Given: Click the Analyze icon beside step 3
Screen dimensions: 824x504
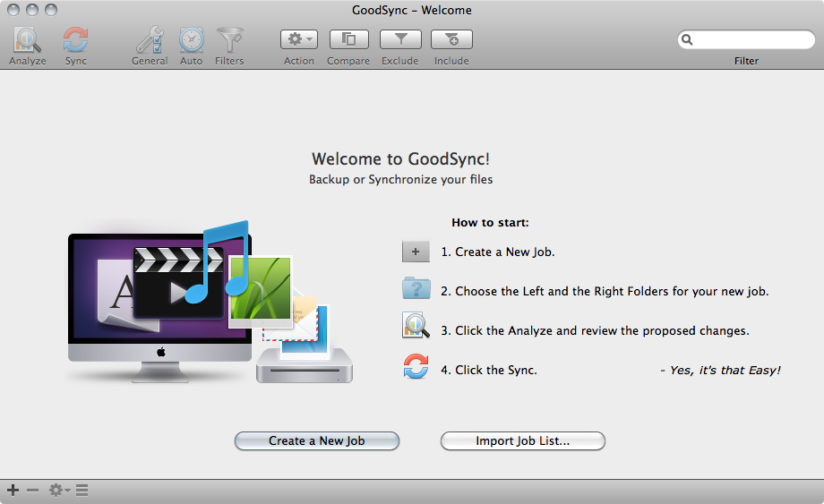Looking at the screenshot, I should click(416, 326).
